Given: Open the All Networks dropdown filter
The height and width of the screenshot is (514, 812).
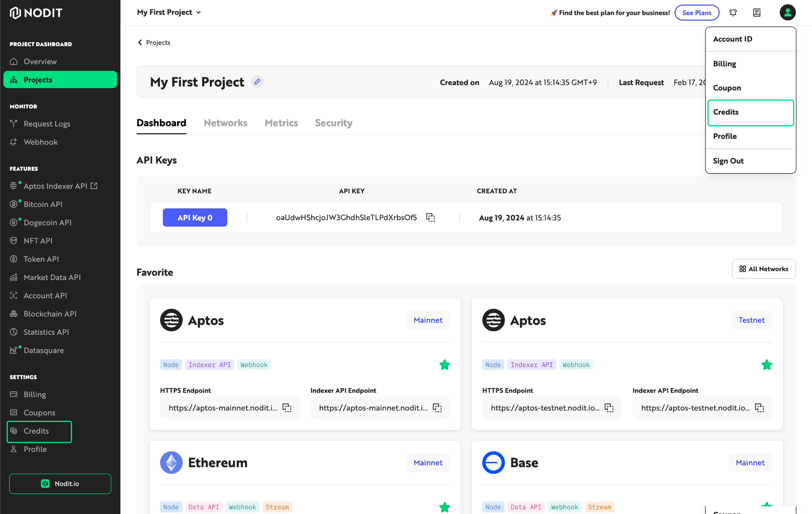Looking at the screenshot, I should coord(764,269).
